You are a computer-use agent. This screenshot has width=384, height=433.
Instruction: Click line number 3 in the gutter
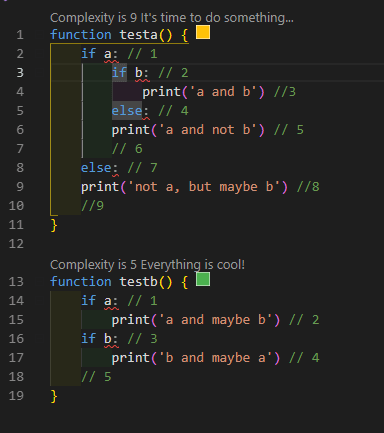tap(20, 73)
